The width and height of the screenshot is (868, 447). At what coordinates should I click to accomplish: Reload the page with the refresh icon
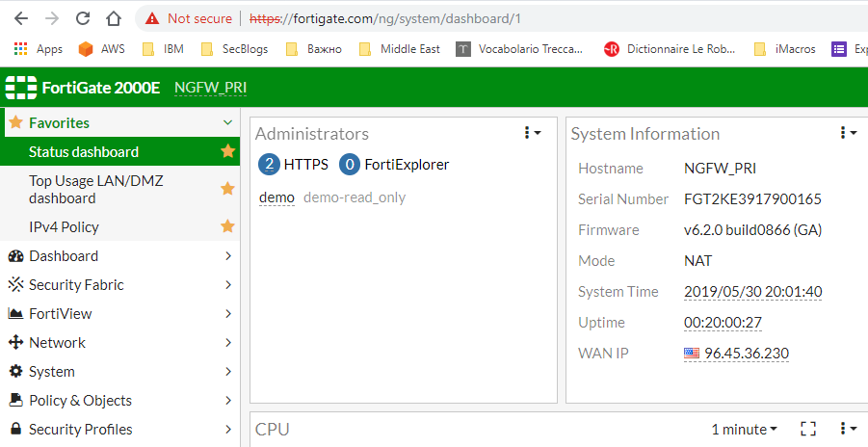coord(83,19)
